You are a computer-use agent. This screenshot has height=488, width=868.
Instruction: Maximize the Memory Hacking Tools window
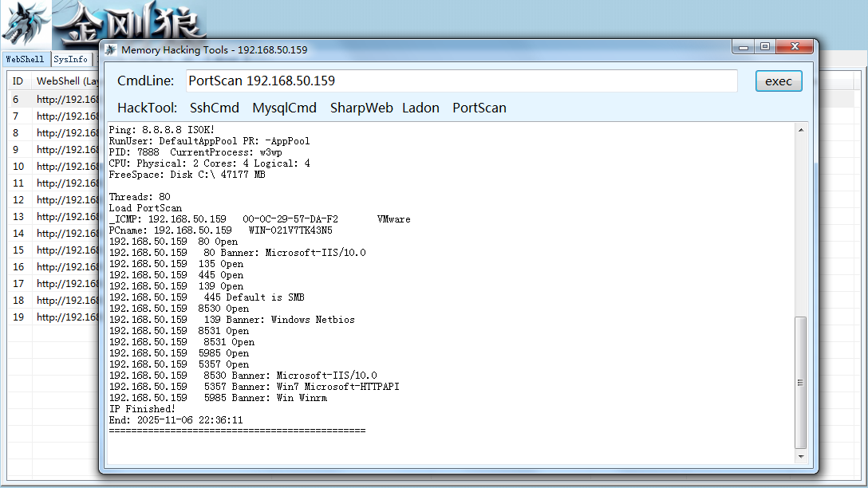tap(765, 47)
